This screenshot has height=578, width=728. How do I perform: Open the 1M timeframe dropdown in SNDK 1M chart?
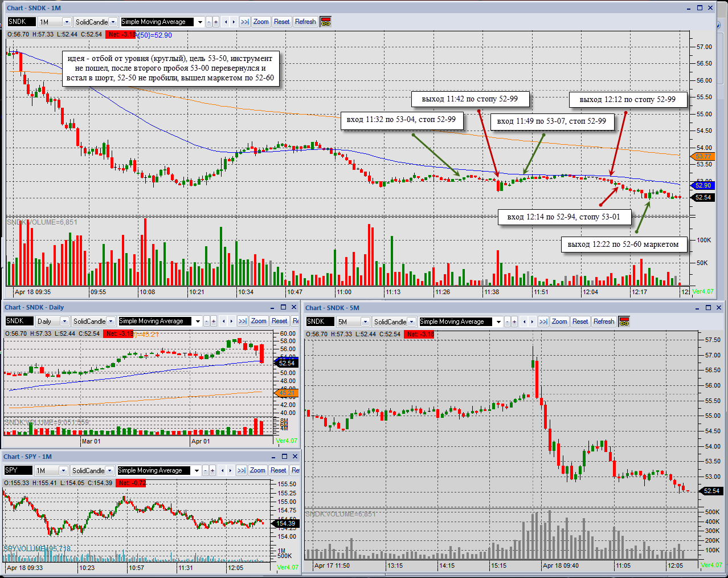click(67, 22)
